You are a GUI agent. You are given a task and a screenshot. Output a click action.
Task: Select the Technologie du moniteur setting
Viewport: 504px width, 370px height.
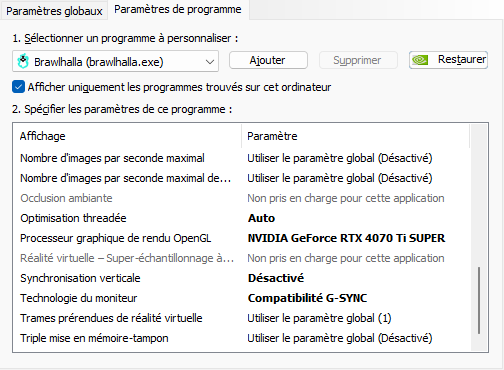point(242,298)
